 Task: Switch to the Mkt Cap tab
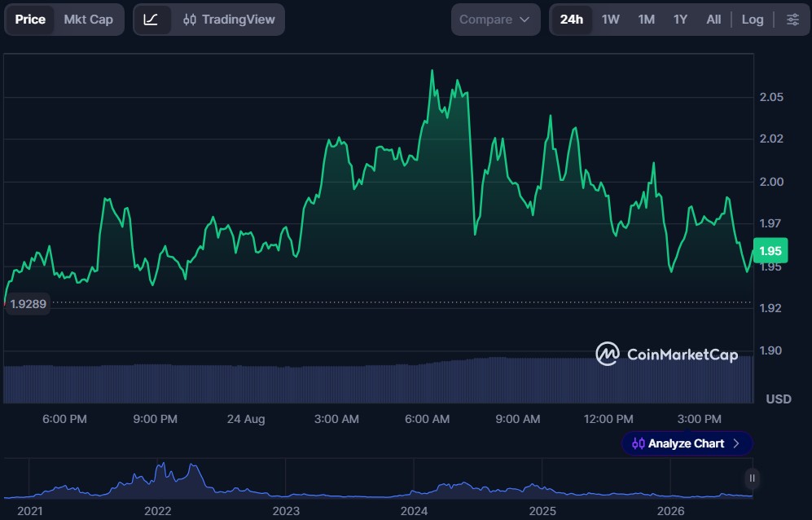(x=89, y=20)
